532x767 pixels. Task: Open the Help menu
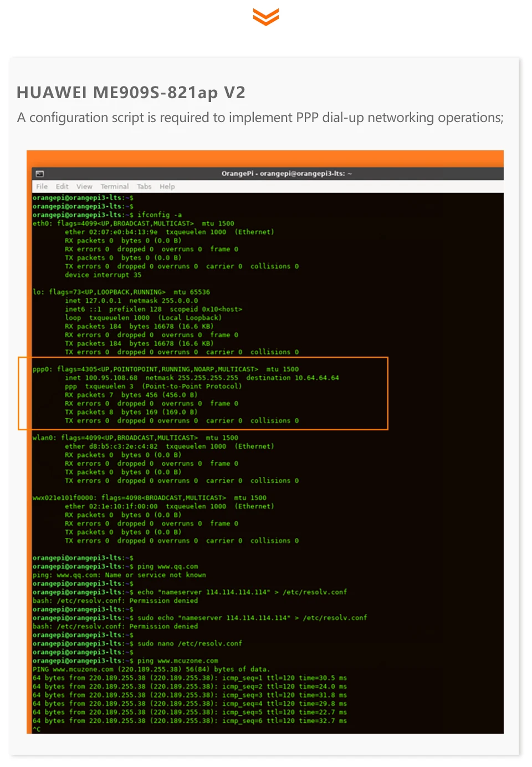click(167, 187)
